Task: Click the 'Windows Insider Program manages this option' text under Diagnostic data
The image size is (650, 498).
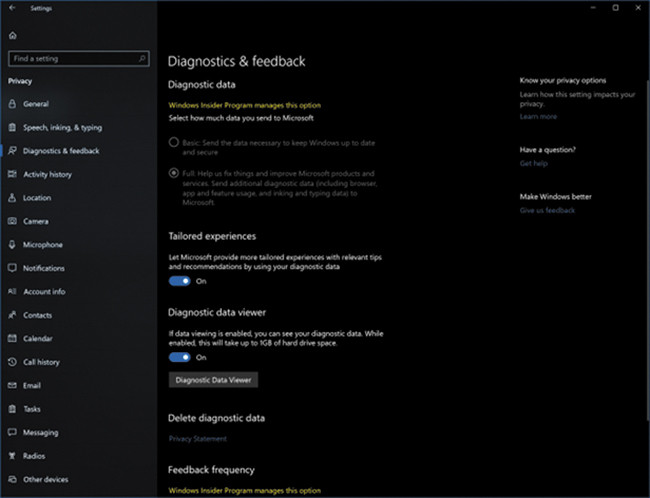Action: 245,105
